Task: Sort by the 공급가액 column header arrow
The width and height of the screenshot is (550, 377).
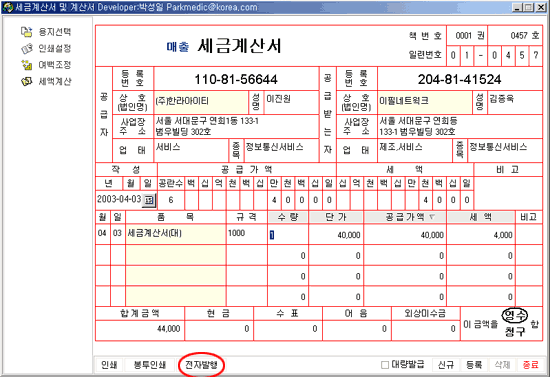Action: click(432, 217)
